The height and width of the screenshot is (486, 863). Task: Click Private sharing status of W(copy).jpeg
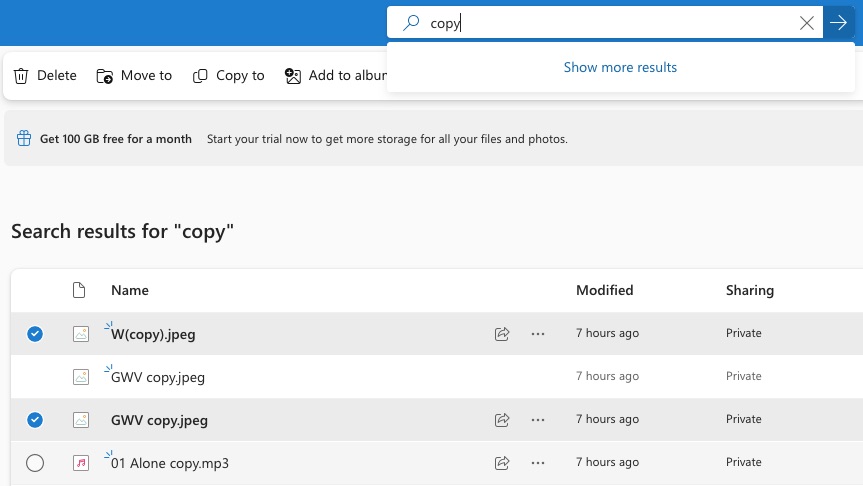point(744,333)
